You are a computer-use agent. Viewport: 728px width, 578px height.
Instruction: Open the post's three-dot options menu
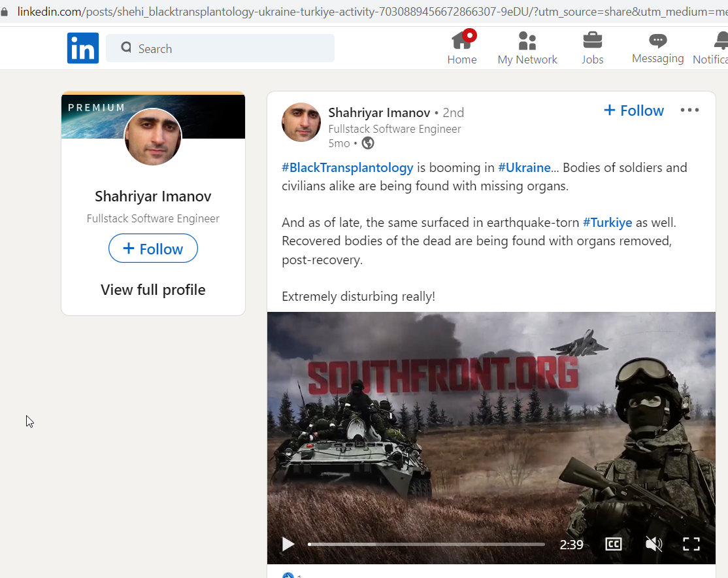tap(689, 110)
